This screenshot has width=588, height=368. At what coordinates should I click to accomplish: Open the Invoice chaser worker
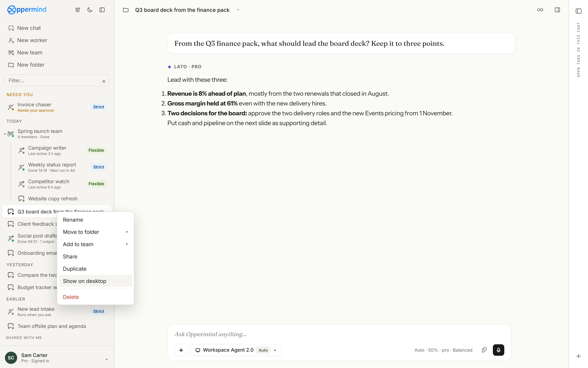click(57, 107)
